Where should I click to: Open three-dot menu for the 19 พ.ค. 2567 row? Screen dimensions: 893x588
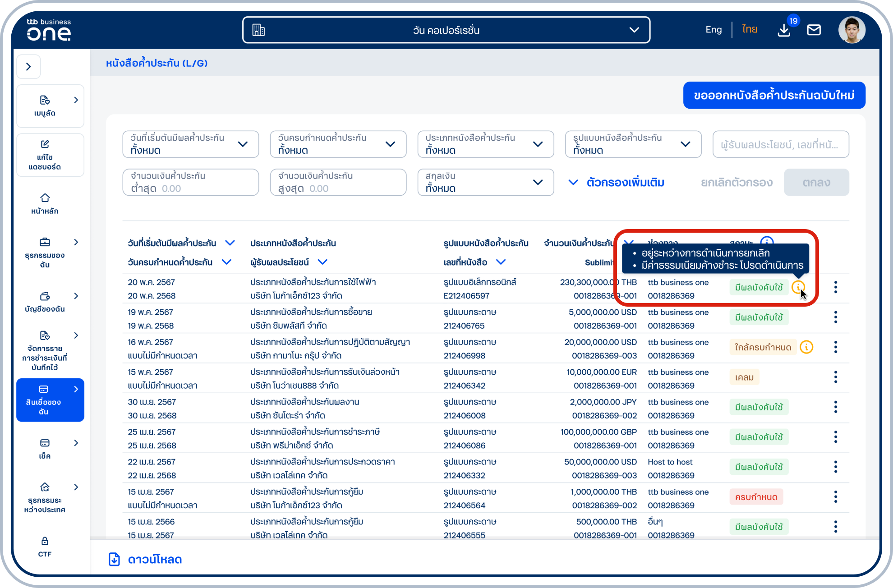(835, 317)
